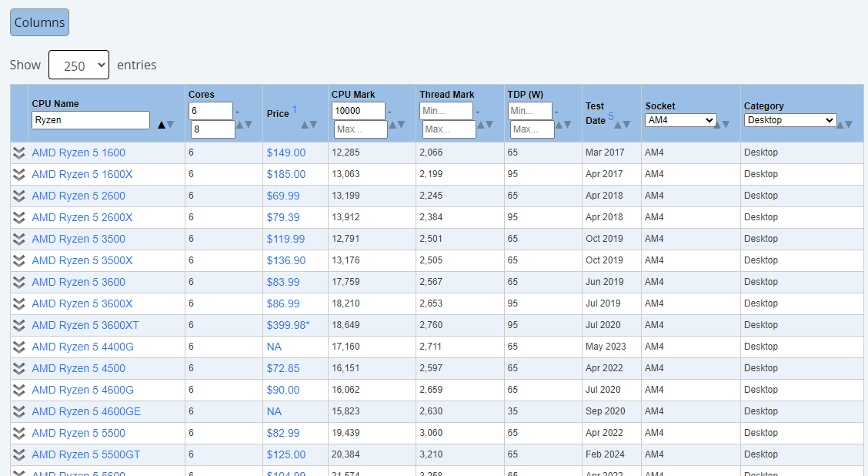868x476 pixels.
Task: Open AMD Ryzen 5 3500X link
Action: tap(82, 261)
